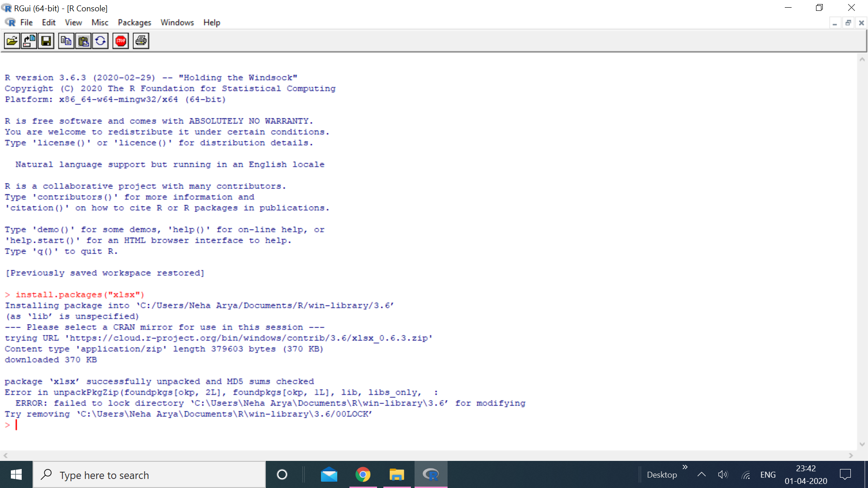Click the Open script toolbar icon
The height and width of the screenshot is (488, 868).
(12, 41)
